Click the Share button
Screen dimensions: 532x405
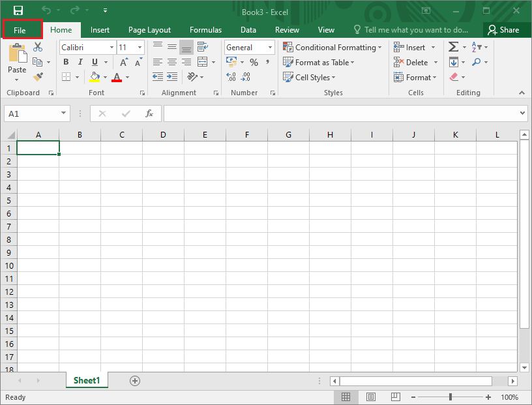point(507,29)
